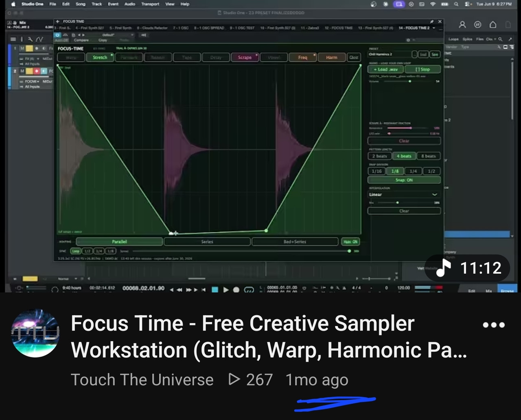Viewport: 521px width, 420px height.
Task: Toggle the Freq effect module
Action: [x=302, y=57]
